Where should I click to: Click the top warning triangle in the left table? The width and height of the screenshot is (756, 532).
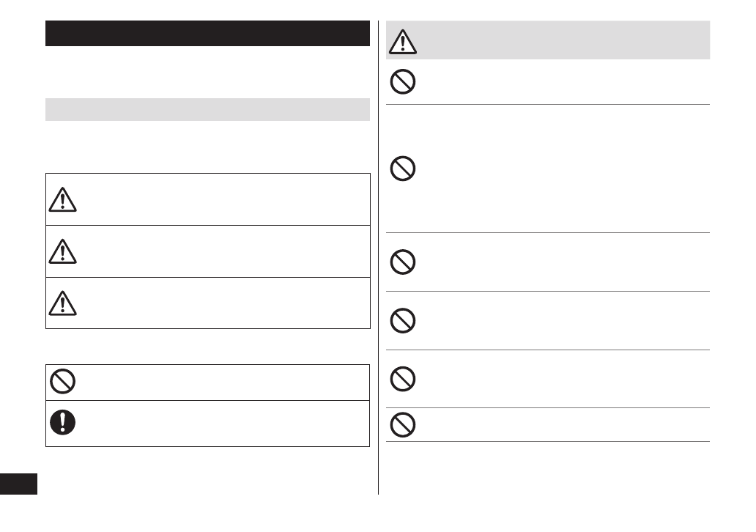[63, 199]
